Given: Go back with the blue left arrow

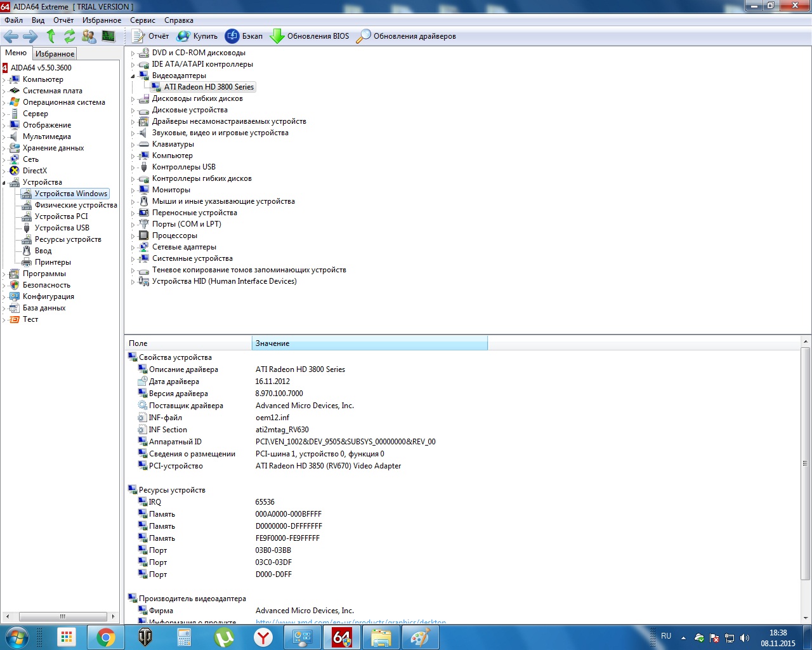Looking at the screenshot, I should click(x=11, y=36).
